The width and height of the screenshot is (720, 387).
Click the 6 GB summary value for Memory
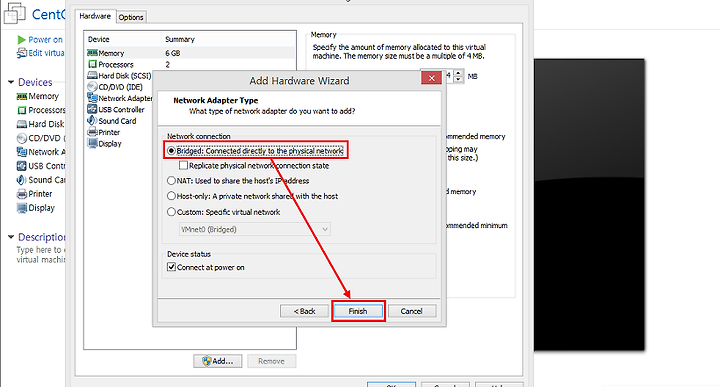tap(173, 53)
